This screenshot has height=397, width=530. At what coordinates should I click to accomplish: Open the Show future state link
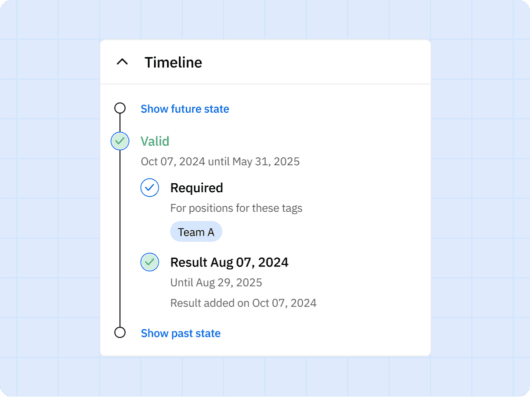coord(185,109)
